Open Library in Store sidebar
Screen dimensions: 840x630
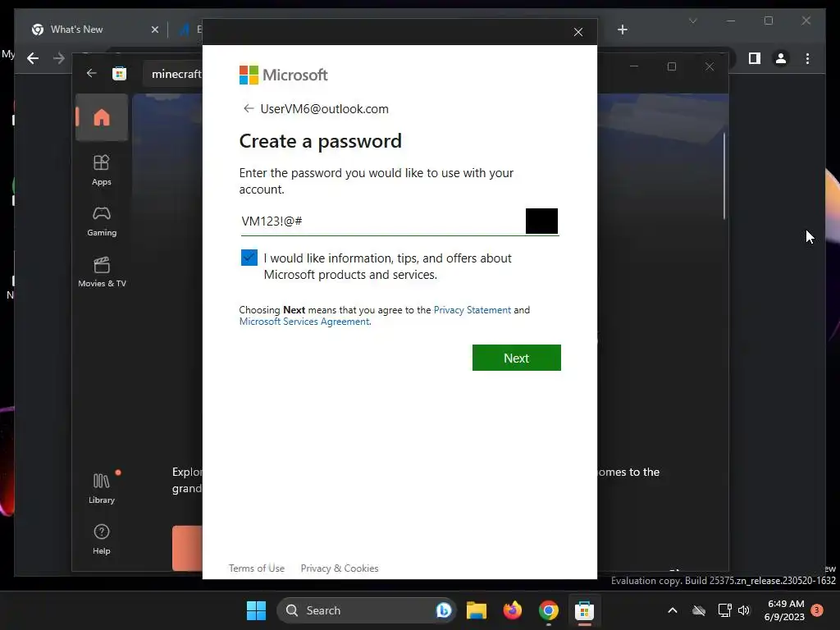(102, 488)
